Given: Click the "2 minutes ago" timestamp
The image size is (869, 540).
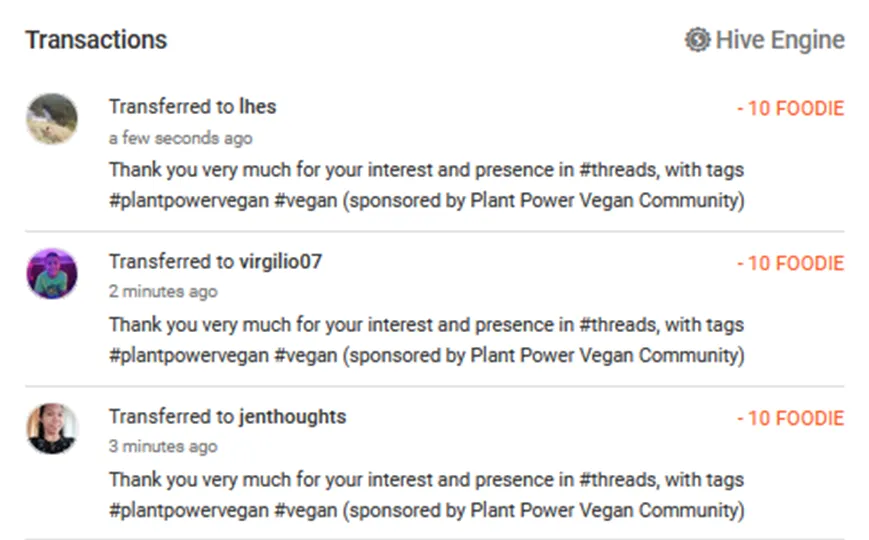Looking at the screenshot, I should pyautogui.click(x=163, y=292).
